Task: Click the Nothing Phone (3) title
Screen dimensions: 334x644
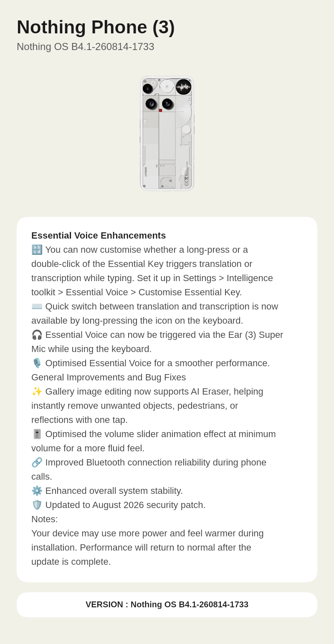Action: pos(96,27)
